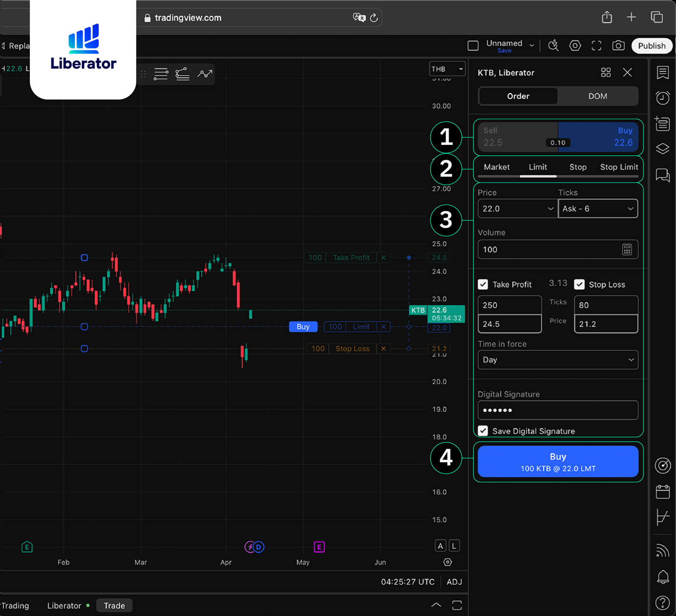Screen dimensions: 676x616
Task: Click the D dividend marker on timeline
Action: (x=258, y=547)
